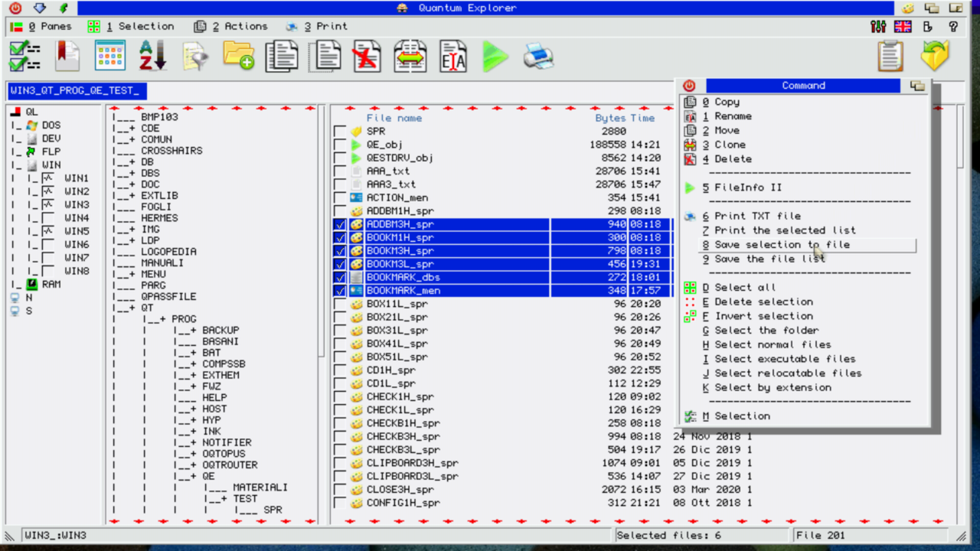Click the question mark help icon
This screenshot has width=980, height=551.
tap(953, 26)
